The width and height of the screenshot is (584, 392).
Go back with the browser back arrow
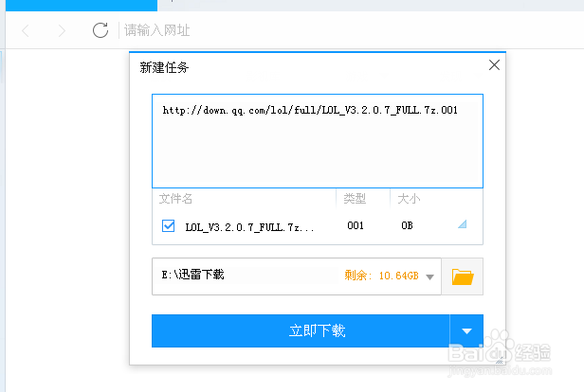[26, 30]
